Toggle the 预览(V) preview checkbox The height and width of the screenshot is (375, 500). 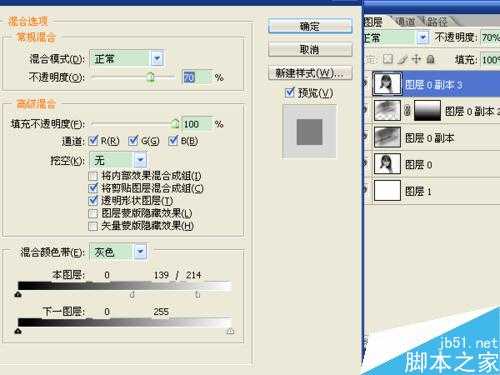tap(290, 92)
